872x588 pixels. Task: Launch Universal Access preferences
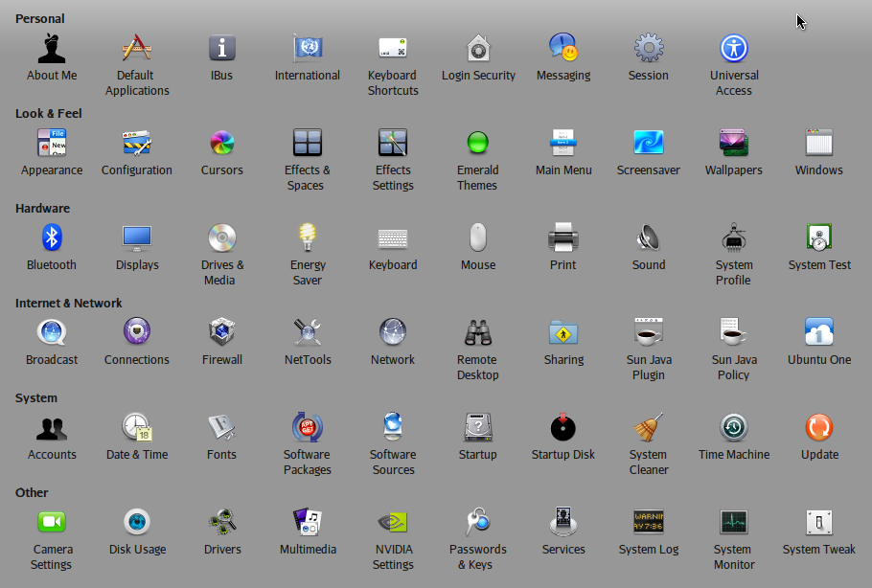coord(733,50)
